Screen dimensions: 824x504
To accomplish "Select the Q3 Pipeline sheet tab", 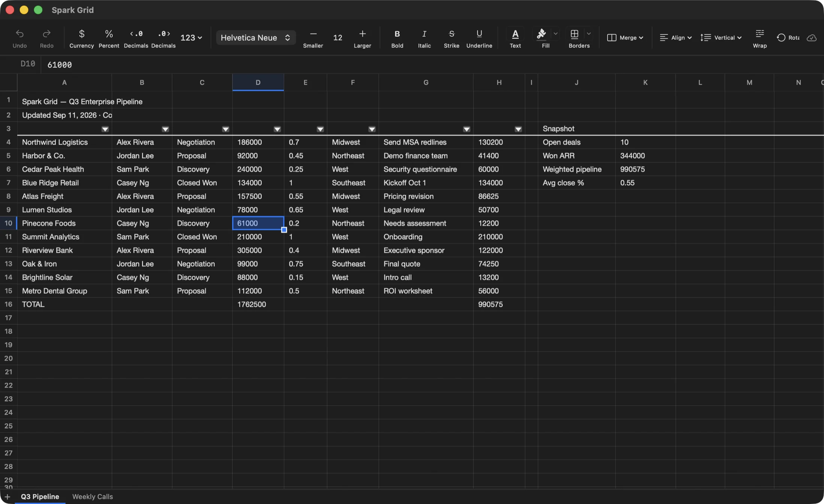I will (x=40, y=497).
